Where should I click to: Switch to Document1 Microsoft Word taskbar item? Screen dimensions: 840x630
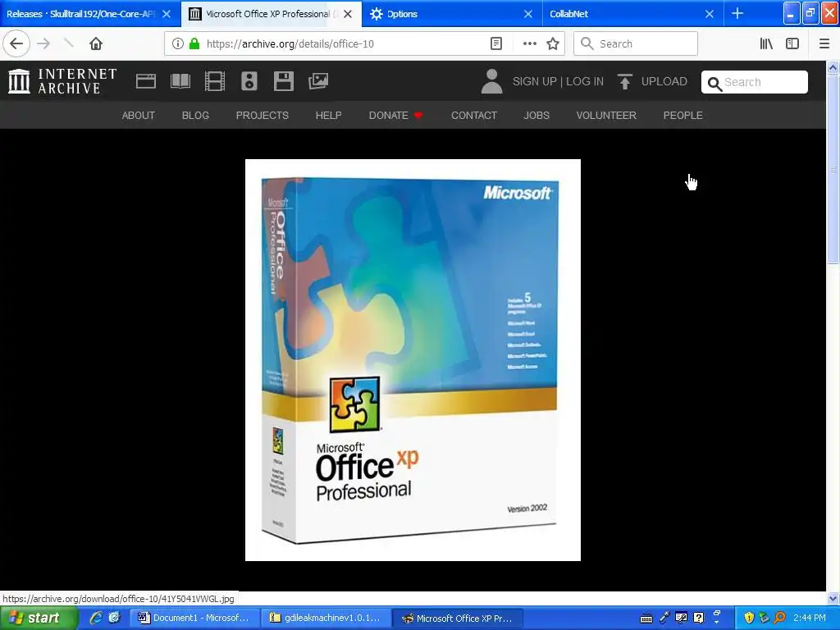coord(194,618)
